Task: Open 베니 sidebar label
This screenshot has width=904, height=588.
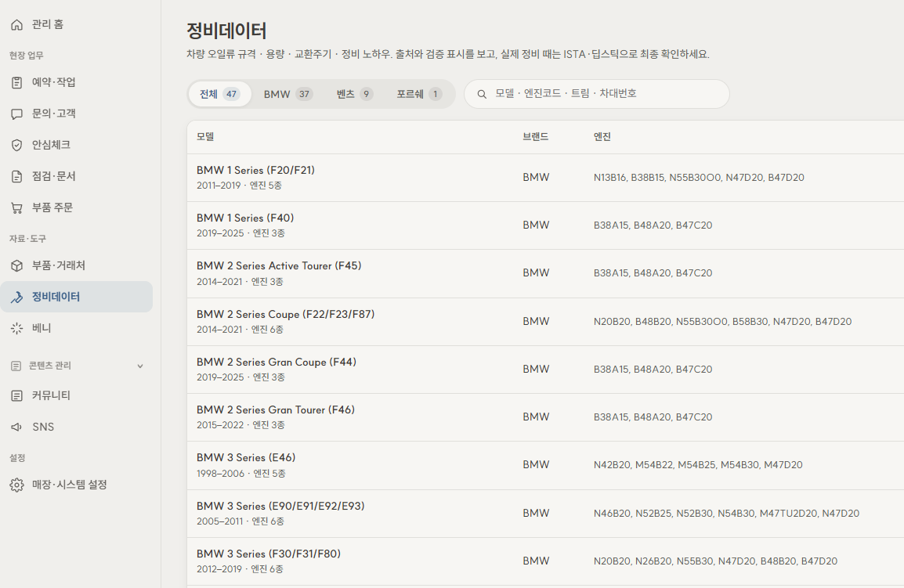Action: click(x=42, y=328)
